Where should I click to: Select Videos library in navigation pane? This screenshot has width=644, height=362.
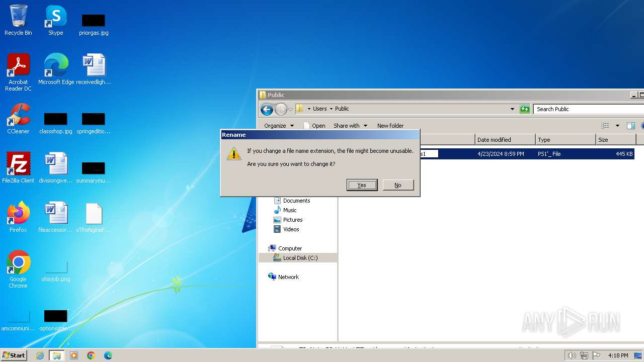point(286,229)
